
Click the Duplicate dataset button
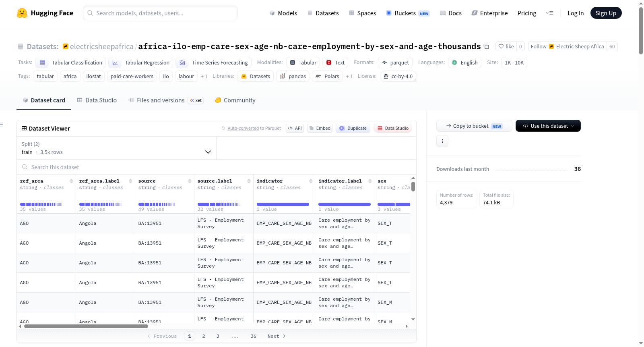point(353,128)
